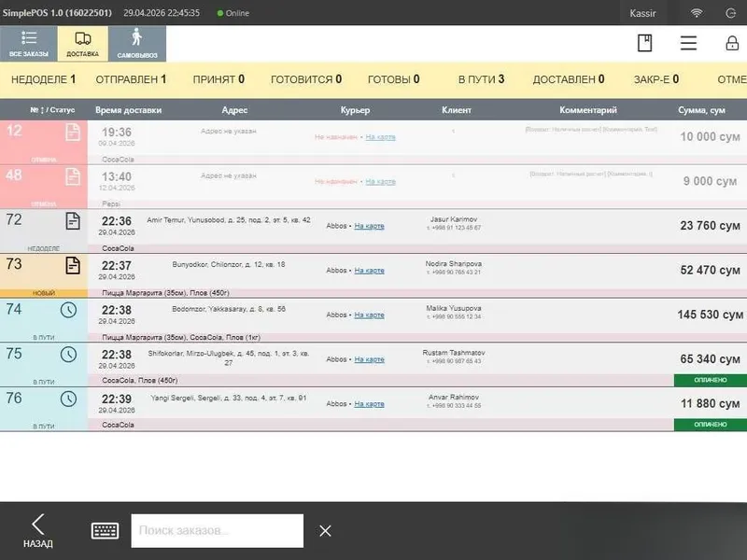Go back with the НАЗАД button
747x560 pixels.
coord(38,531)
